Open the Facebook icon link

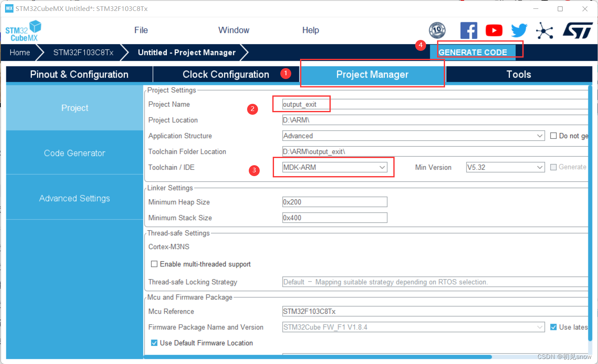click(469, 30)
